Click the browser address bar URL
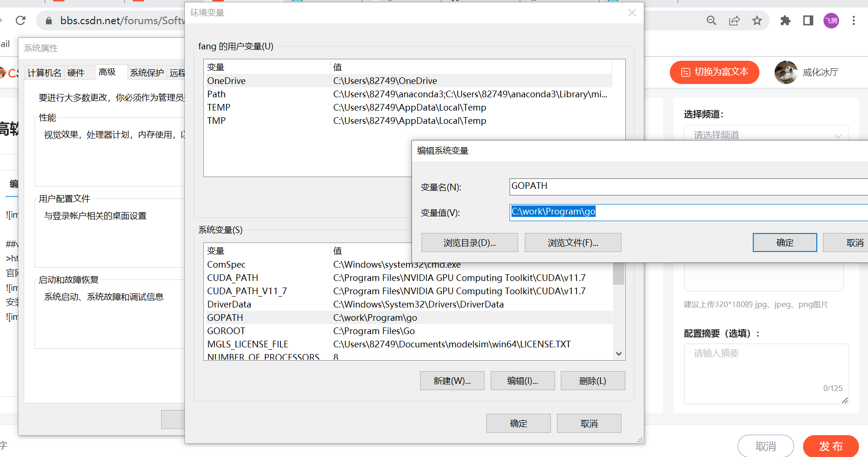Viewport: 868px width, 457px height. 122,20
